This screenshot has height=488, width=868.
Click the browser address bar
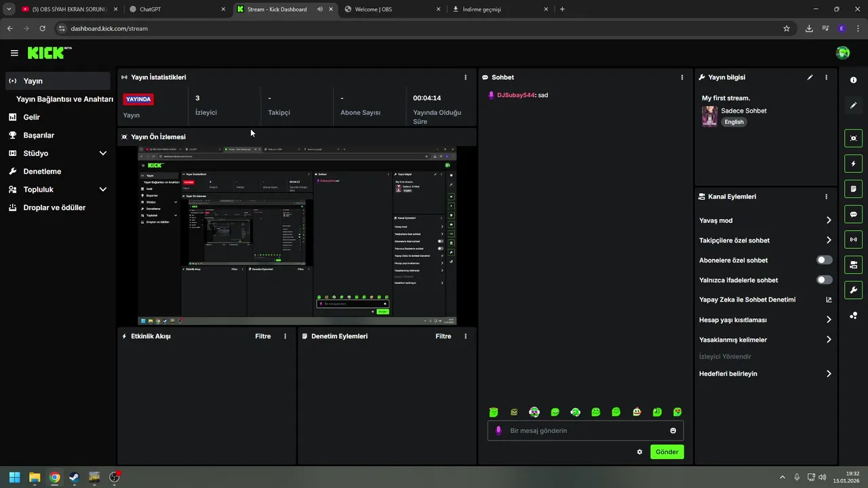click(420, 28)
